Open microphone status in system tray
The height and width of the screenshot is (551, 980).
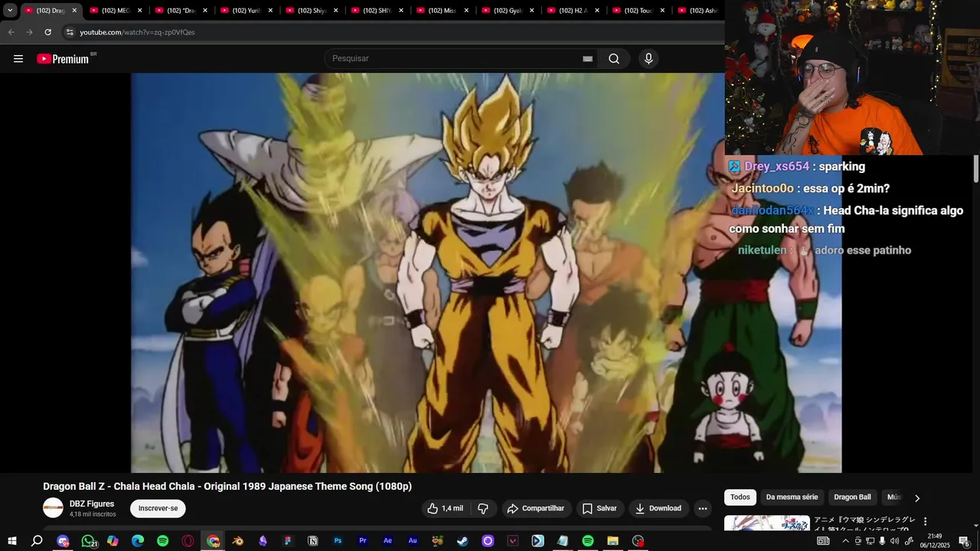(x=882, y=541)
